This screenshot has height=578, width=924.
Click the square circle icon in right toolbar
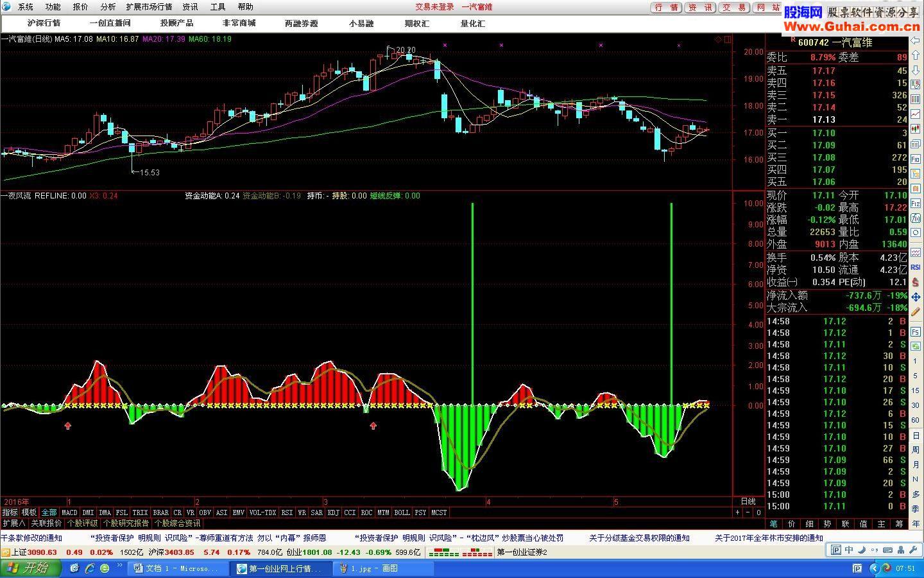[916, 232]
